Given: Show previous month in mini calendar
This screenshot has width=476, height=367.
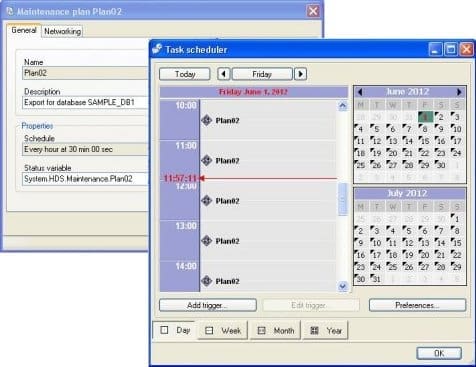Looking at the screenshot, I should point(360,92).
